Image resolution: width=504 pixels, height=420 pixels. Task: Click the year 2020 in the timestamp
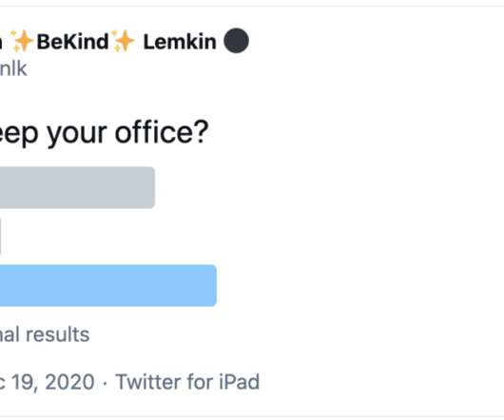pos(69,382)
